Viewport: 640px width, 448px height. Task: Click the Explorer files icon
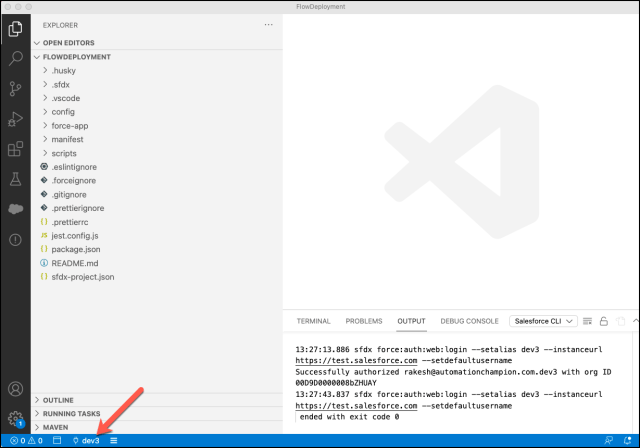pos(15,28)
